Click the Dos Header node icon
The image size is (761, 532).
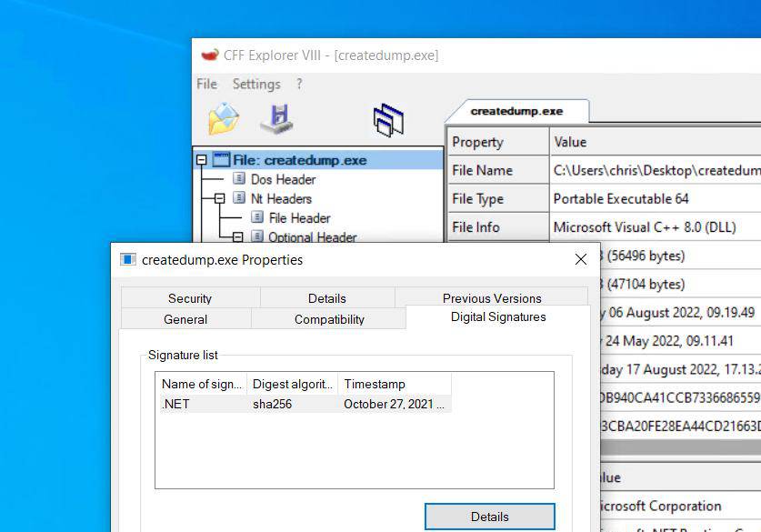tap(239, 179)
